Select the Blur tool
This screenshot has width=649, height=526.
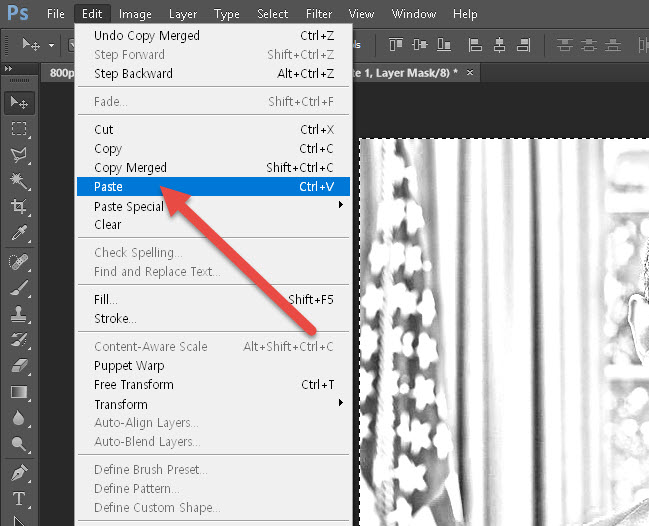(x=19, y=418)
